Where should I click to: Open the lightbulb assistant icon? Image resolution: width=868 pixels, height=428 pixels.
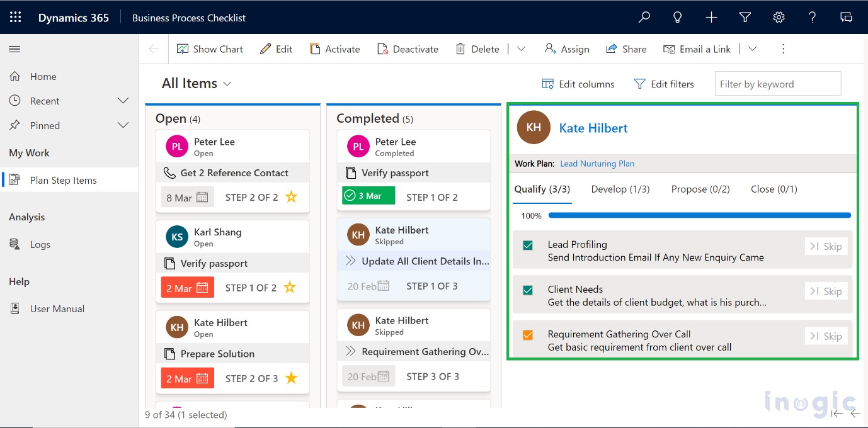(x=678, y=18)
